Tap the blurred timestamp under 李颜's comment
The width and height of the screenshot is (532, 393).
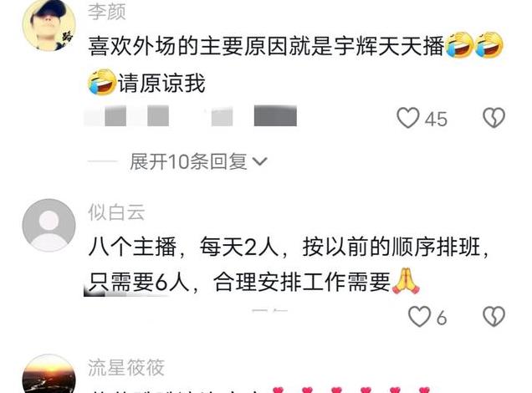coord(191,116)
